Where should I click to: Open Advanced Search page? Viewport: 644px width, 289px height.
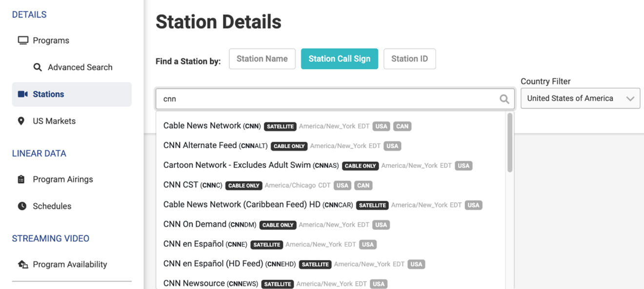80,67
